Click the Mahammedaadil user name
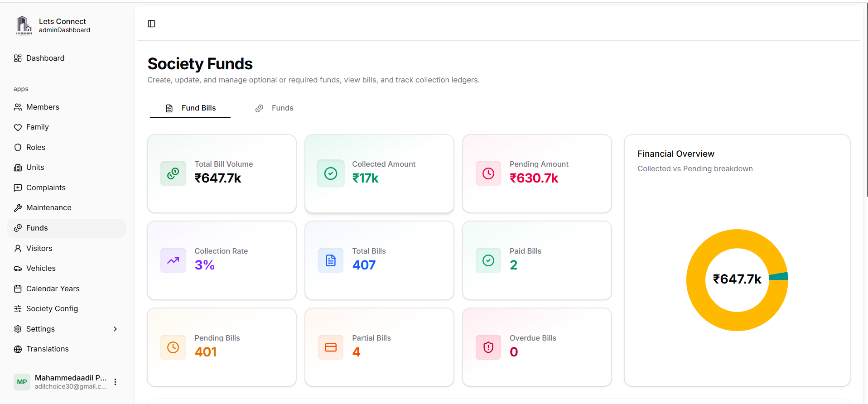The image size is (868, 404). [x=71, y=378]
